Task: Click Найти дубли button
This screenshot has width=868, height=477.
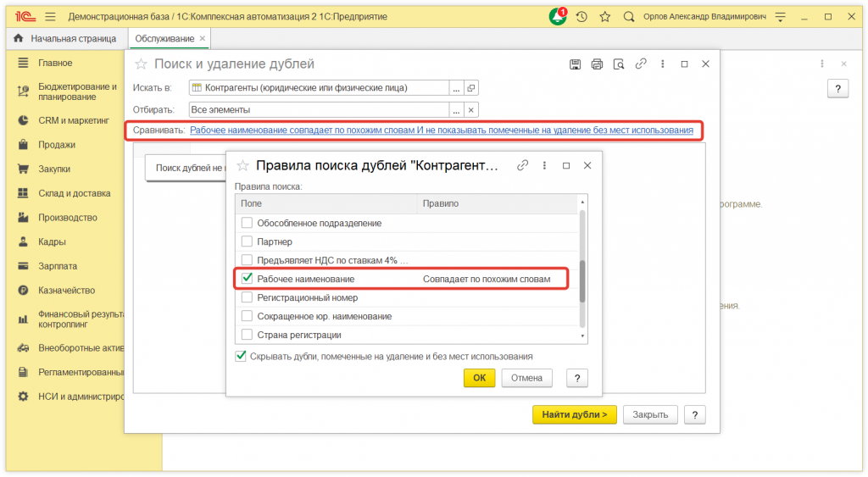Action: (x=575, y=414)
